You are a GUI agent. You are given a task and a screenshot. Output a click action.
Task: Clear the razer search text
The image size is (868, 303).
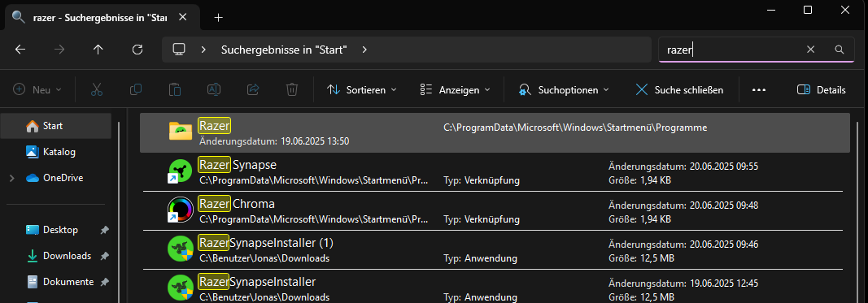pos(810,50)
